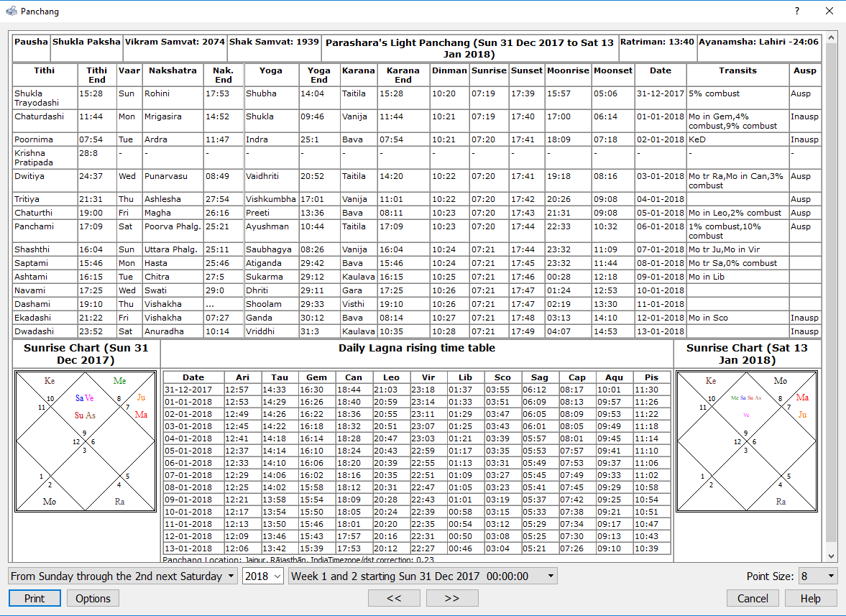Viewport: 846px width, 616px height.
Task: Click the Moonrise column header
Action: tap(568, 75)
